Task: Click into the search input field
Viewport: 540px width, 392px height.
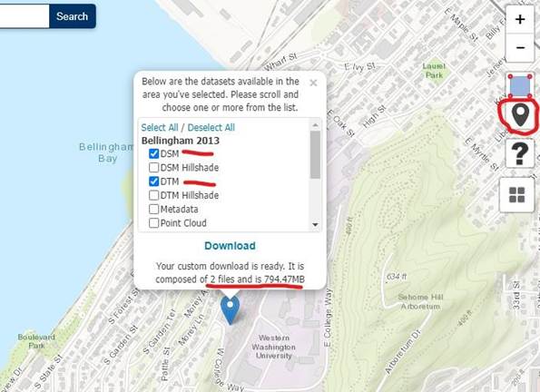Action: pyautogui.click(x=25, y=16)
